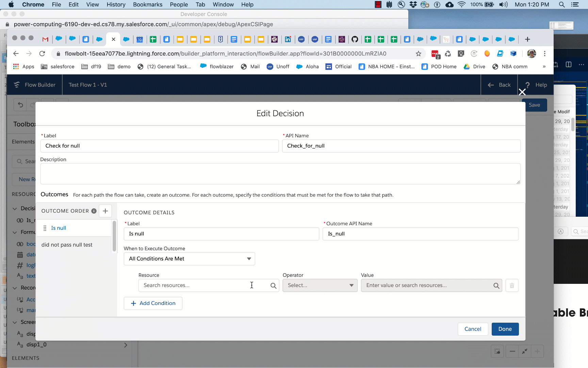Open the flowblazer bookmark

point(217,66)
